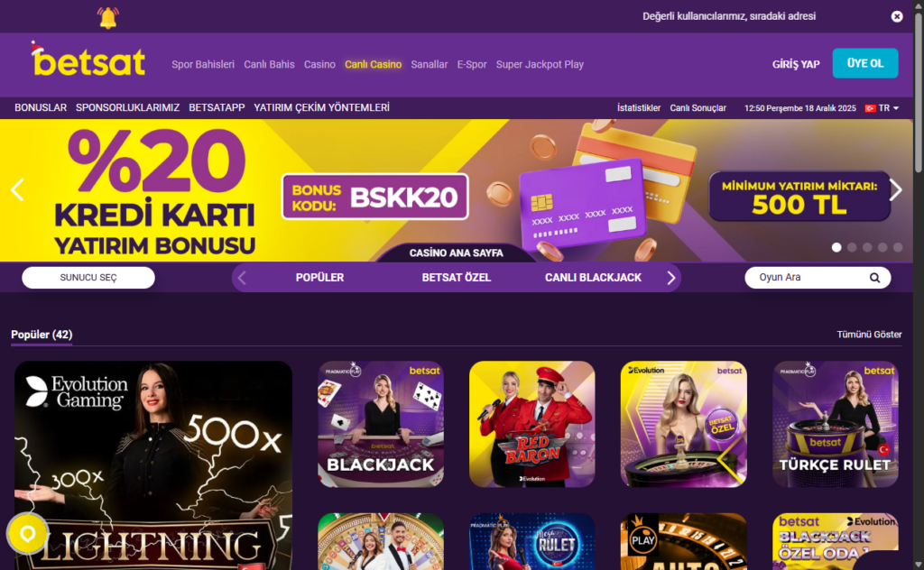Open the Canlı Casino menu item
This screenshot has width=924, height=570.
373,64
